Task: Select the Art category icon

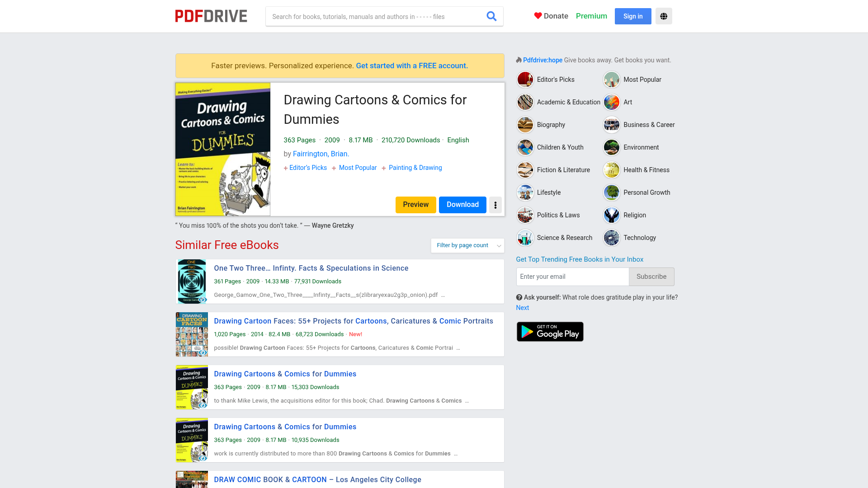Action: click(612, 102)
